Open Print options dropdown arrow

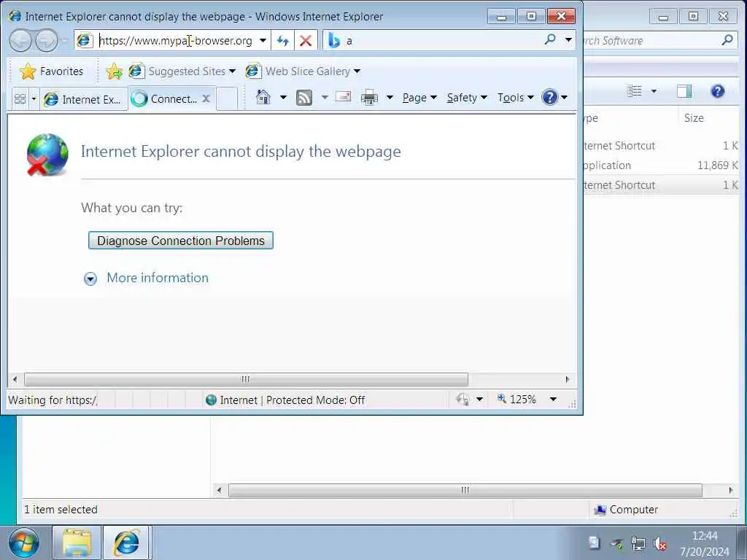point(390,98)
